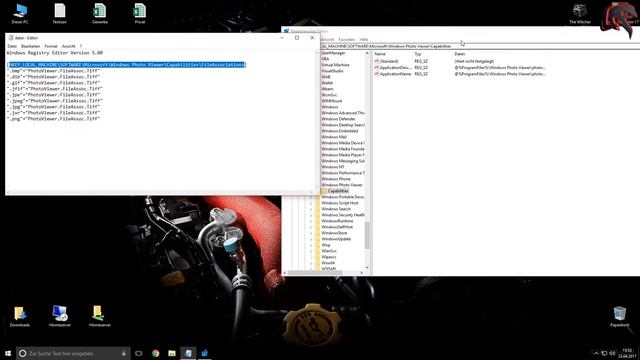The height and width of the screenshot is (360, 640).
Task: Switch to the Notepad taskbar button
Action: tap(188, 353)
